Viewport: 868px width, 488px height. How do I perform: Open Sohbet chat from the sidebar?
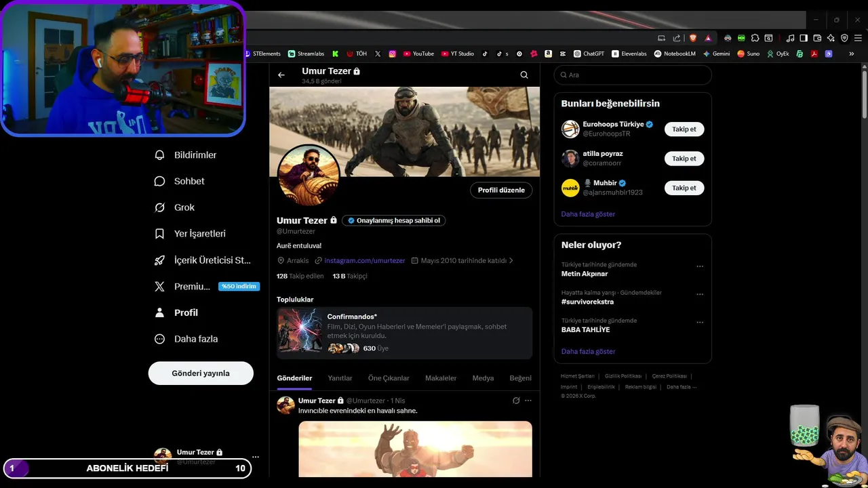[x=180, y=181]
